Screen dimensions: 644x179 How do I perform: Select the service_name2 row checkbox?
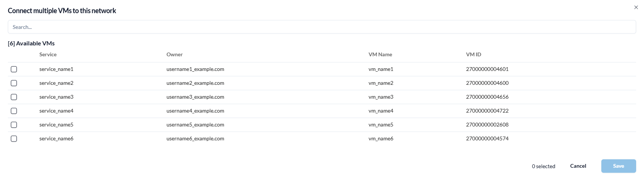(x=14, y=83)
